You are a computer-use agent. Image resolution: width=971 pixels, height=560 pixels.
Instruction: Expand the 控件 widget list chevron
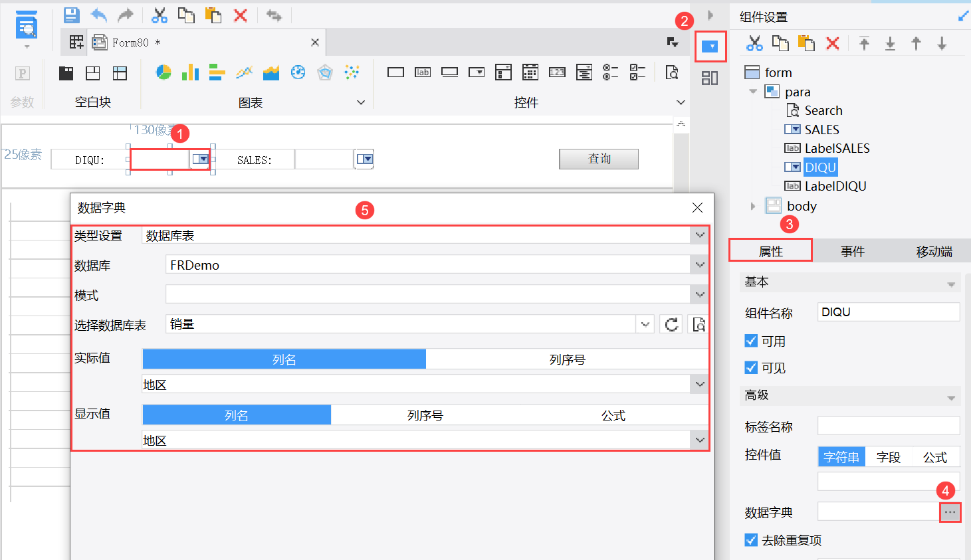681,102
